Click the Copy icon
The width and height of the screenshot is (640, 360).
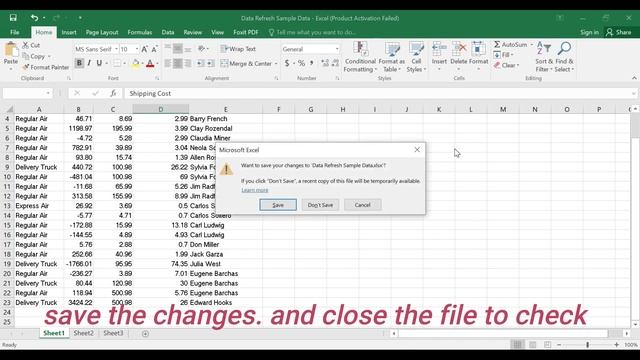(26, 56)
